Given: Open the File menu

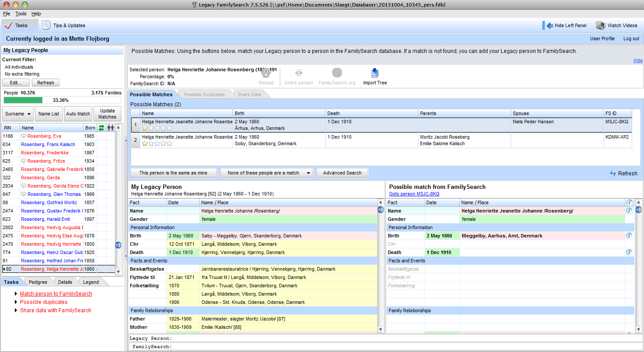Looking at the screenshot, I should (x=7, y=14).
